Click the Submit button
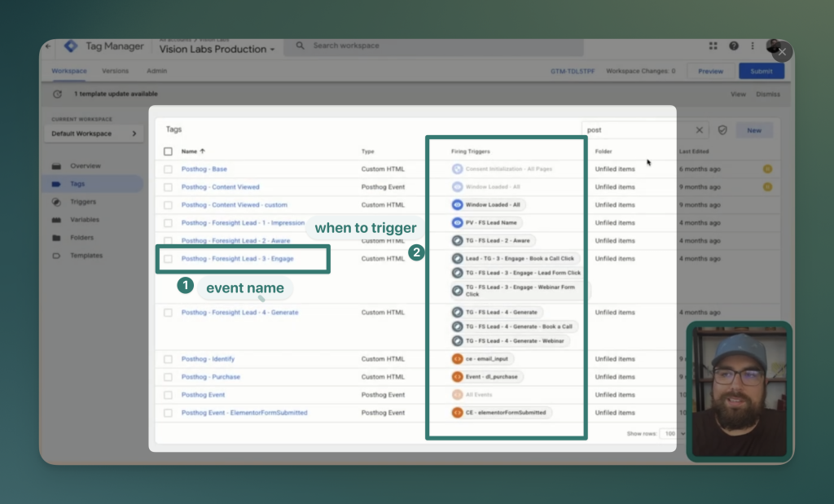834x504 pixels. [x=761, y=71]
